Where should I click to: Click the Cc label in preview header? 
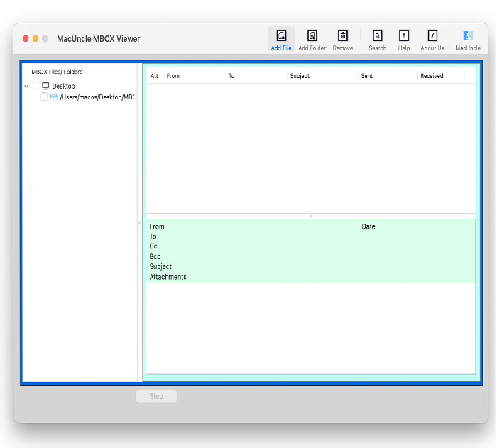pyautogui.click(x=153, y=246)
